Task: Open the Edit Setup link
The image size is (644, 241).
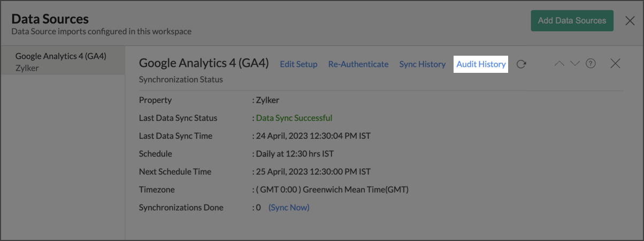Action: click(x=298, y=64)
